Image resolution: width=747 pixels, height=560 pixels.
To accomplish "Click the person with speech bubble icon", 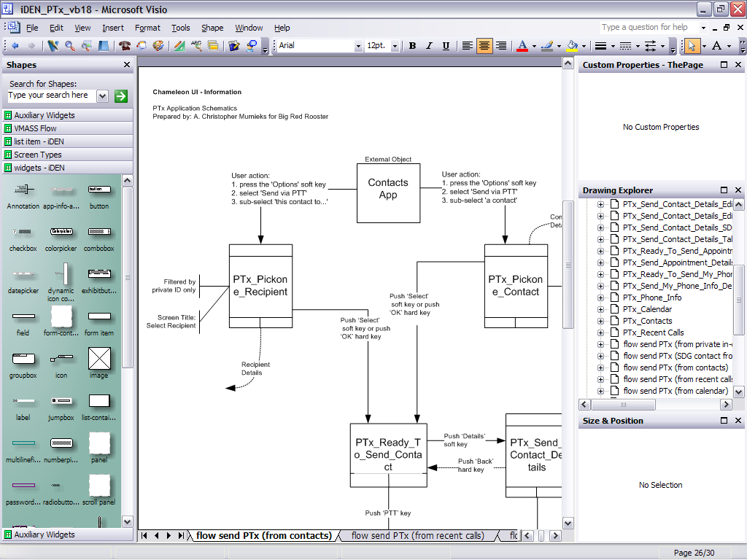I will pyautogui.click(x=252, y=46).
